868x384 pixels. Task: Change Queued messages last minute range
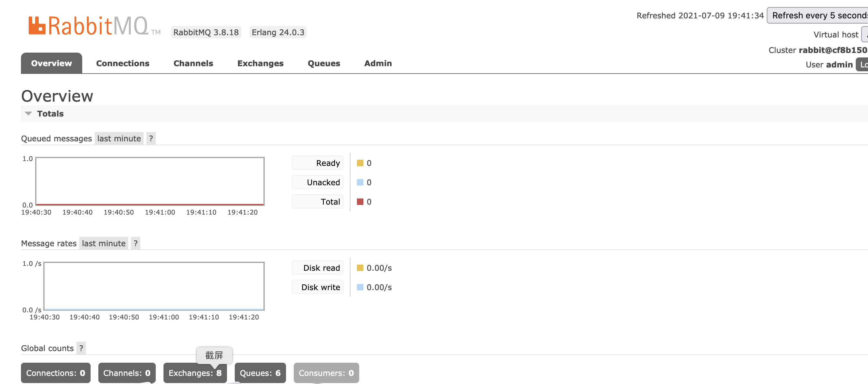pos(119,138)
